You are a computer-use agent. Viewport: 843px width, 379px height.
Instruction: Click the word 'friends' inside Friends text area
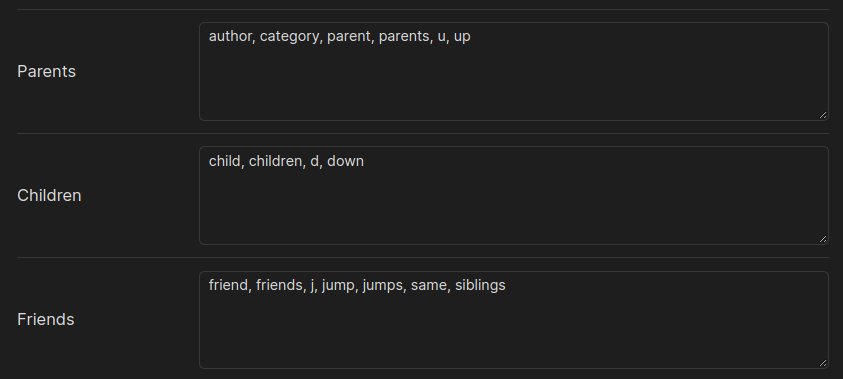(x=278, y=285)
